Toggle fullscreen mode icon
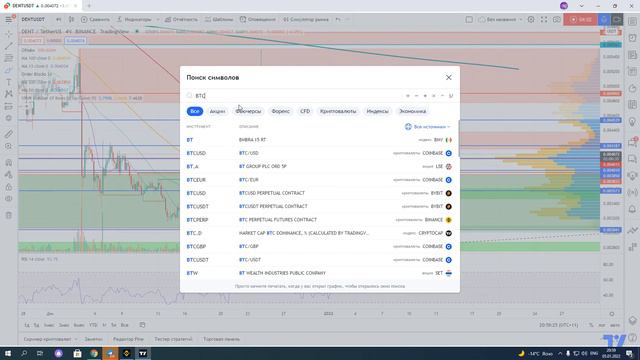640x360 pixels. (x=544, y=19)
